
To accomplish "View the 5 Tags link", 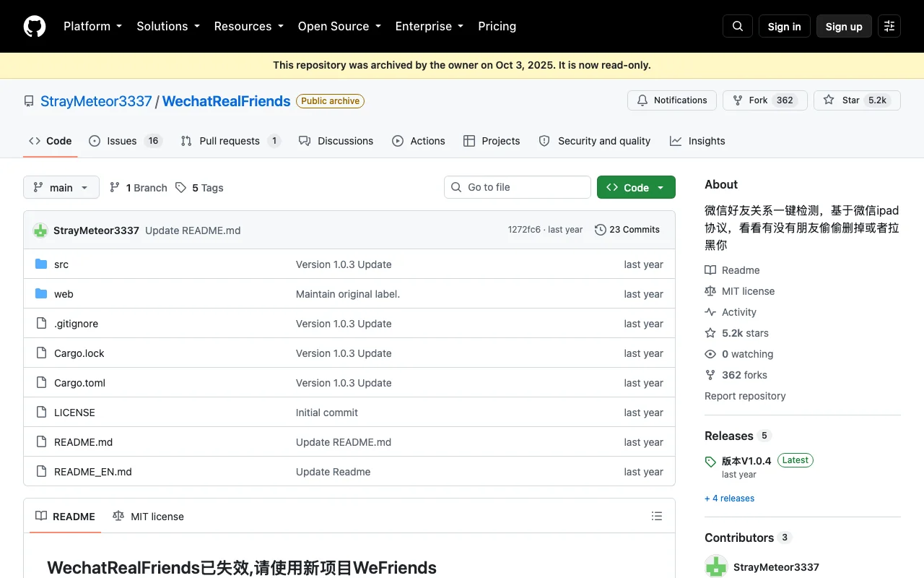I will point(199,188).
